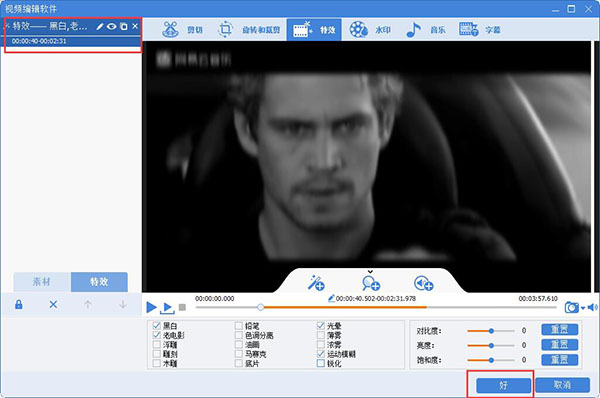Image resolution: width=600 pixels, height=398 pixels.
Task: Enable the 浓雾 effect checkbox
Action: click(x=321, y=345)
